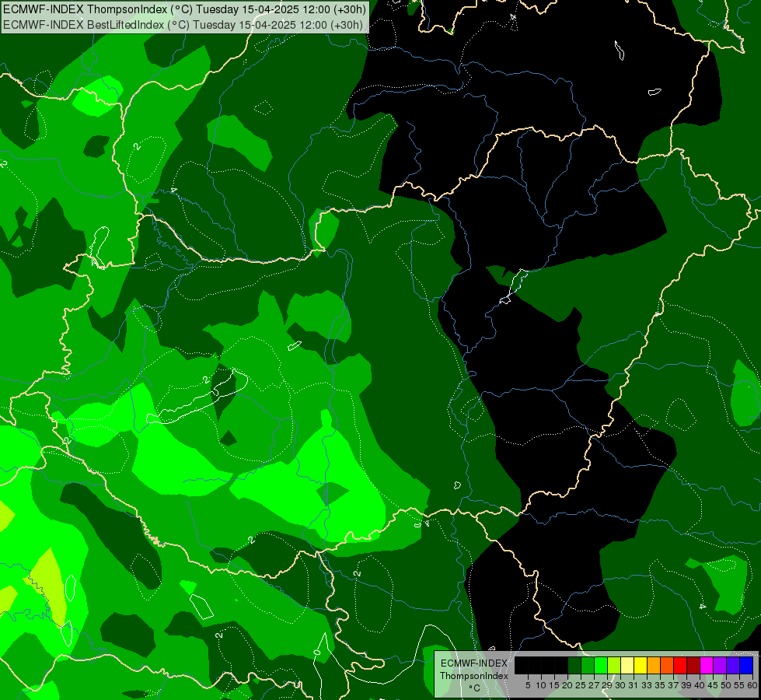Click the legend tick value 10
Screen dimensions: 761x700
541,685
